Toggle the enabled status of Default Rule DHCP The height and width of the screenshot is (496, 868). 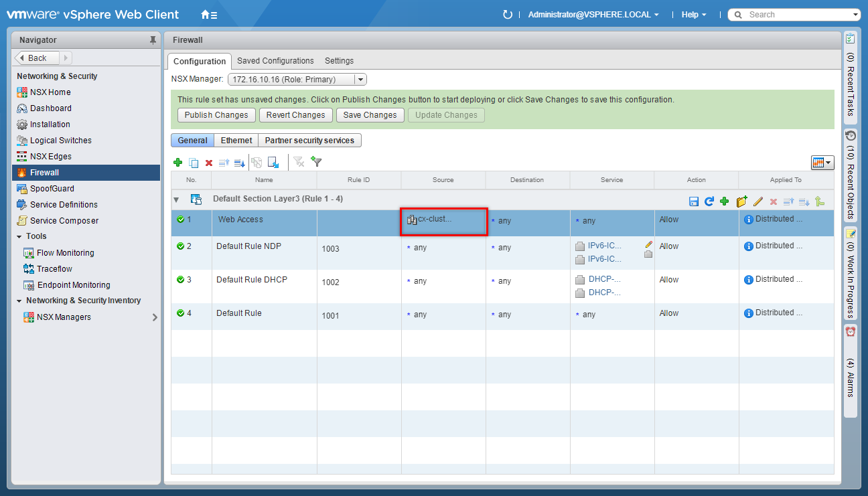(180, 280)
